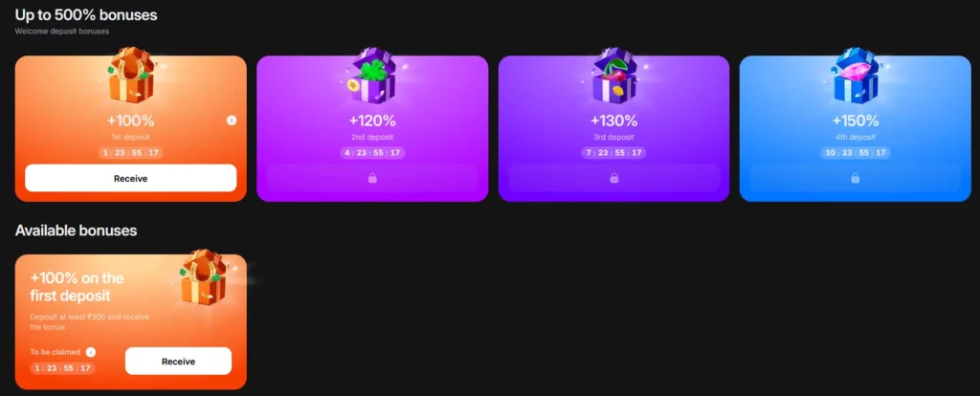Click the +100% on the first deposit heading

pyautogui.click(x=77, y=286)
